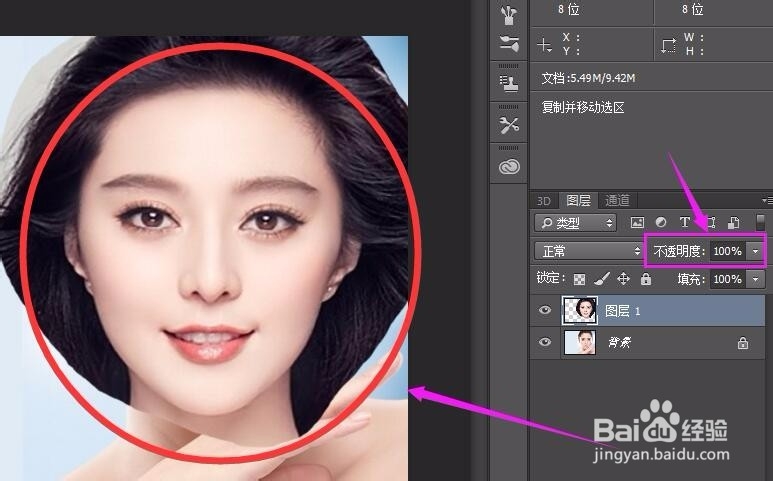Open the 填充 slider dropdown arrow
The height and width of the screenshot is (481, 773).
pyautogui.click(x=755, y=279)
